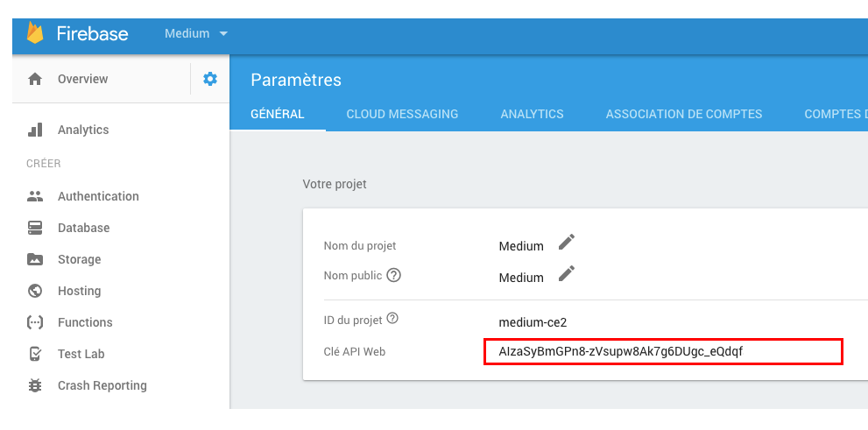
Task: Click the Firebase flame logo
Action: (35, 33)
